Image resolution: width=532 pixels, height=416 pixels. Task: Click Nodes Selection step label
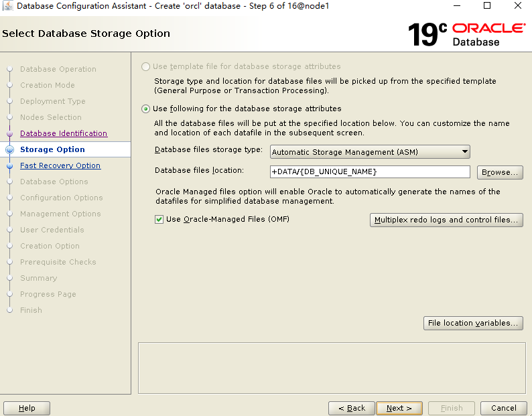51,117
